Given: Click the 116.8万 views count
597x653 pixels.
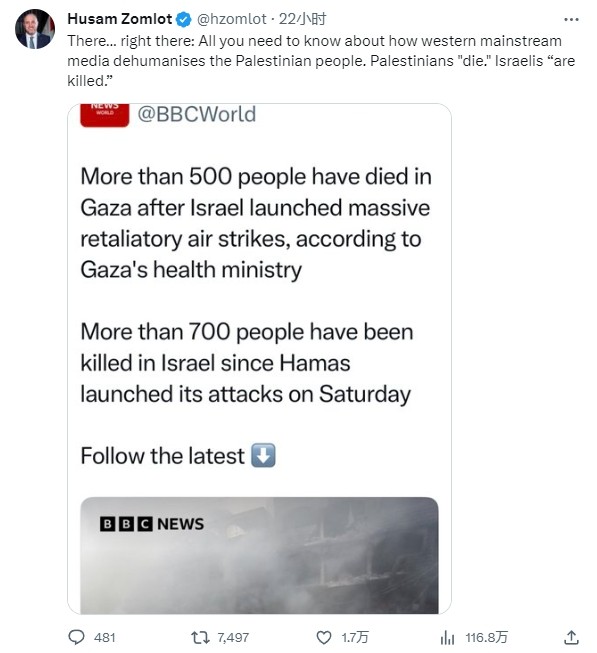Looking at the screenshot, I should pos(487,637).
